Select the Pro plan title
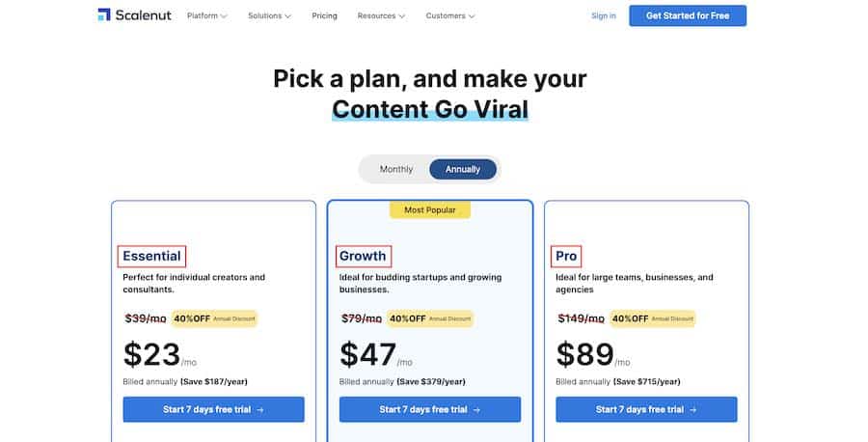The height and width of the screenshot is (442, 868). tap(566, 256)
